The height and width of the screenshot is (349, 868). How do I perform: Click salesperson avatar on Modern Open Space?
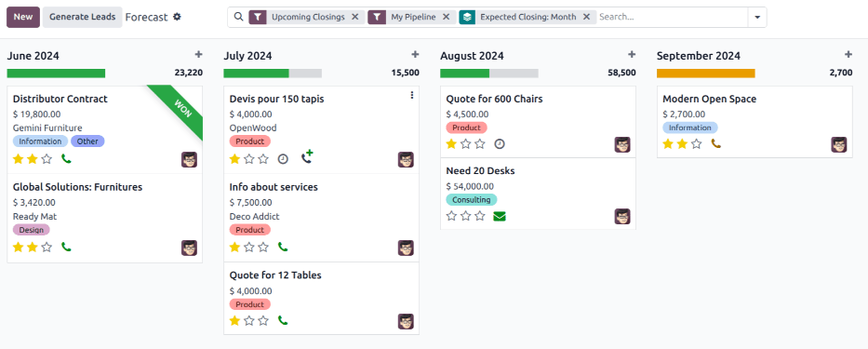pos(838,145)
